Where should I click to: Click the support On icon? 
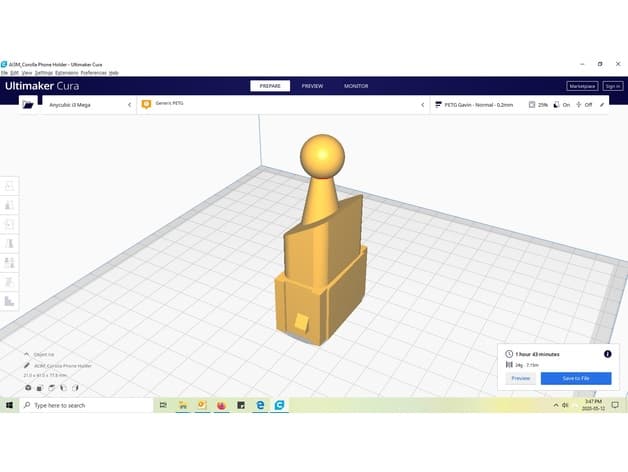[556, 105]
